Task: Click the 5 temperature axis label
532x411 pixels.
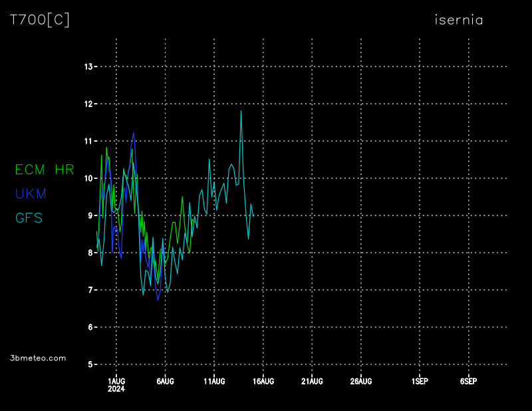Action: coord(90,364)
